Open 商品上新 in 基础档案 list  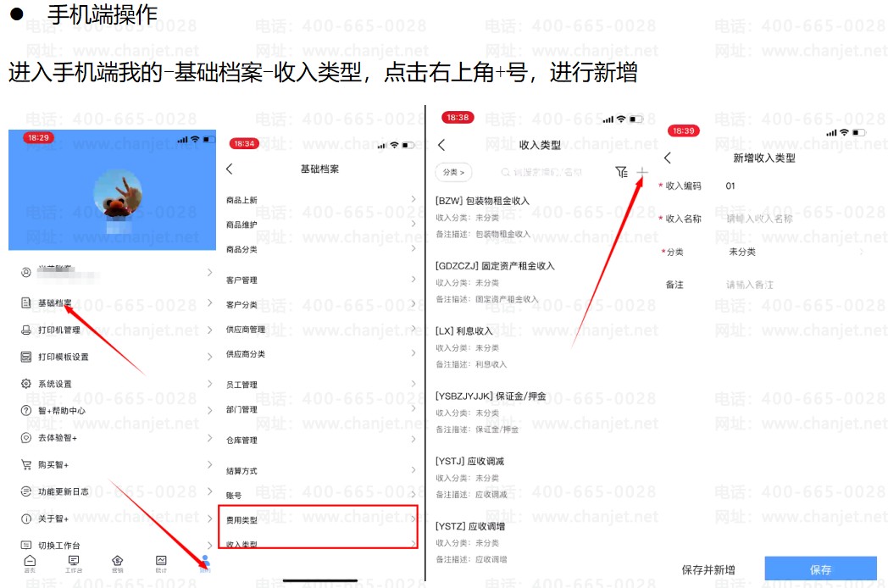tap(321, 200)
